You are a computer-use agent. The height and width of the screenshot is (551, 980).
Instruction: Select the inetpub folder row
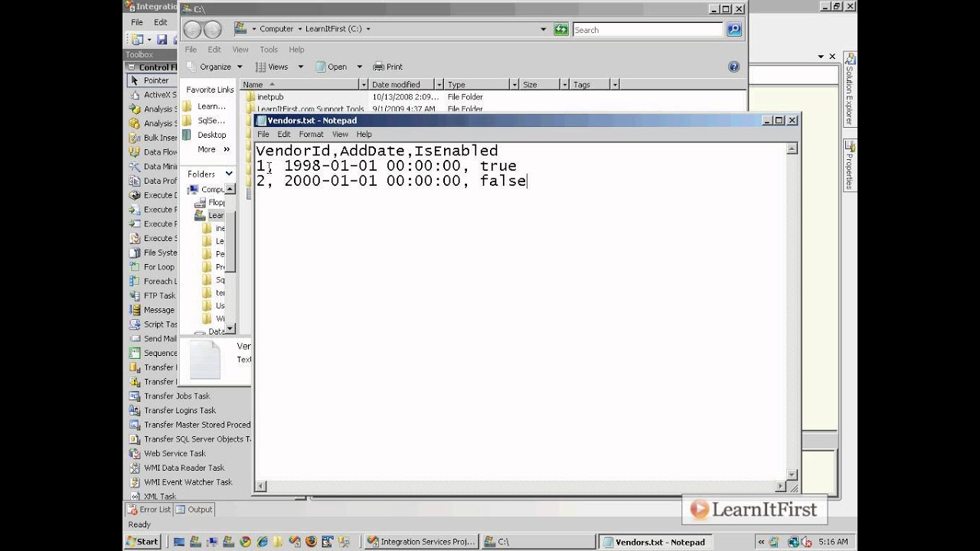pyautogui.click(x=494, y=97)
